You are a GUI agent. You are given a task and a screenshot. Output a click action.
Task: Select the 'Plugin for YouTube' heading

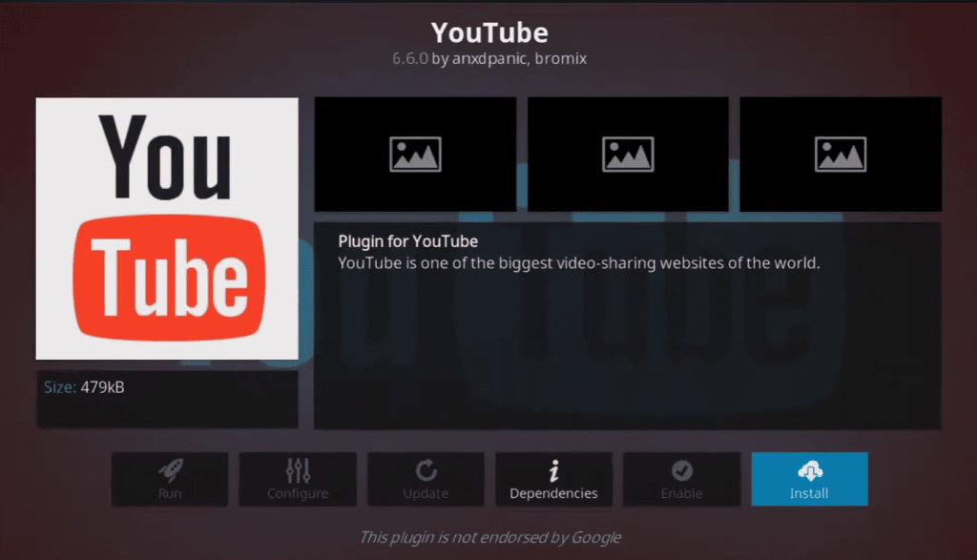408,241
